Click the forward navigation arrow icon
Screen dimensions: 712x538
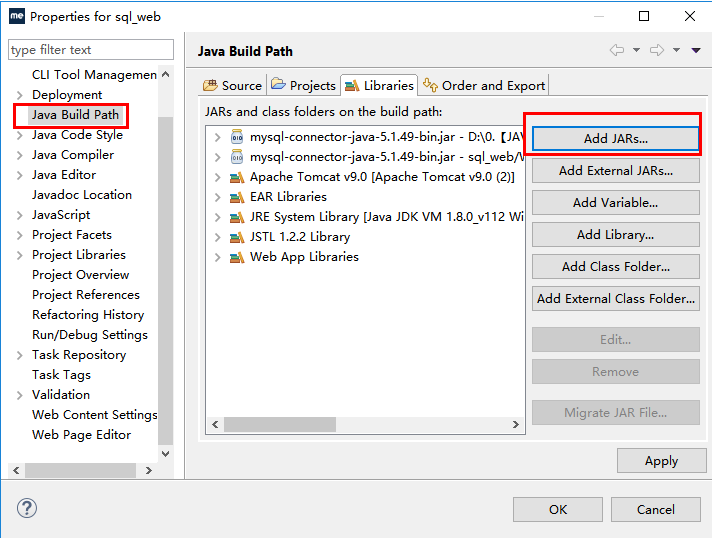657,50
